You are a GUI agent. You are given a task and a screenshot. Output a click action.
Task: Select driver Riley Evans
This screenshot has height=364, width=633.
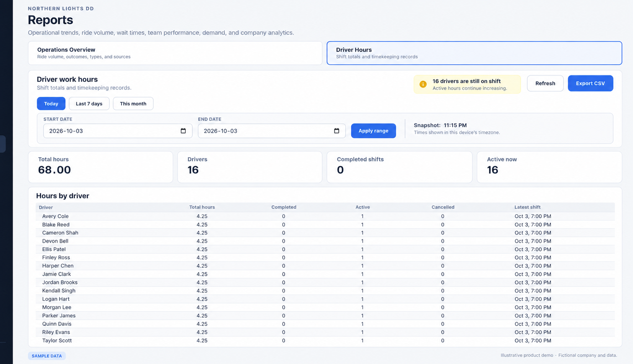(x=325, y=332)
